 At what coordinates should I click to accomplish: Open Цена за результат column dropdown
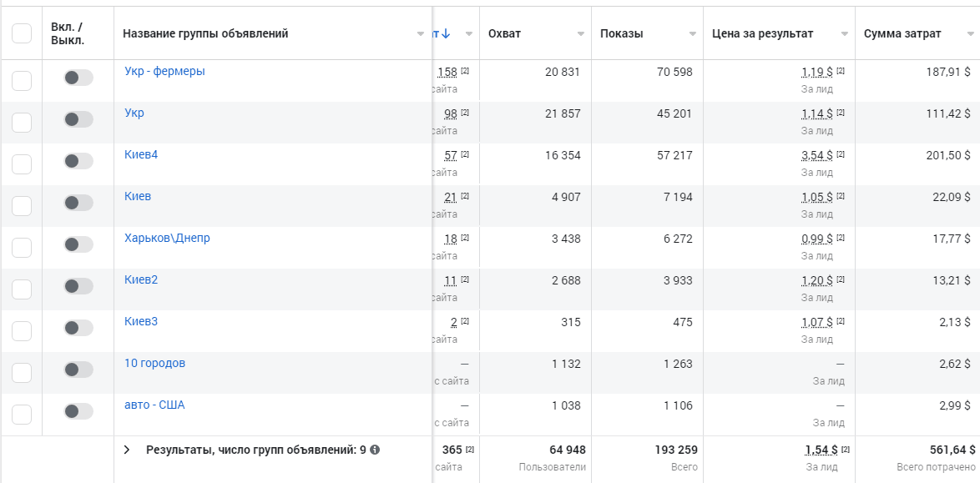[844, 34]
